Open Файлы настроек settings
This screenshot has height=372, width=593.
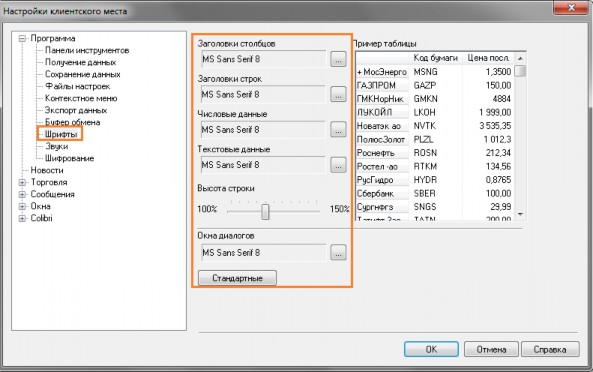coord(78,87)
